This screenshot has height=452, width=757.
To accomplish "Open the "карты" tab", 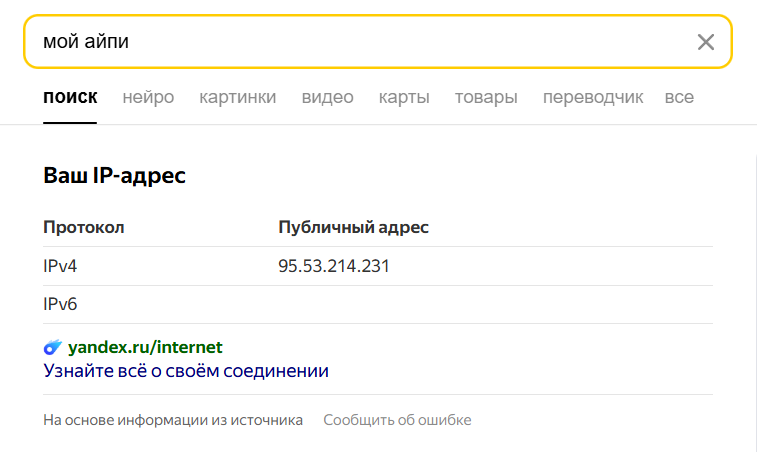I will click(x=404, y=97).
